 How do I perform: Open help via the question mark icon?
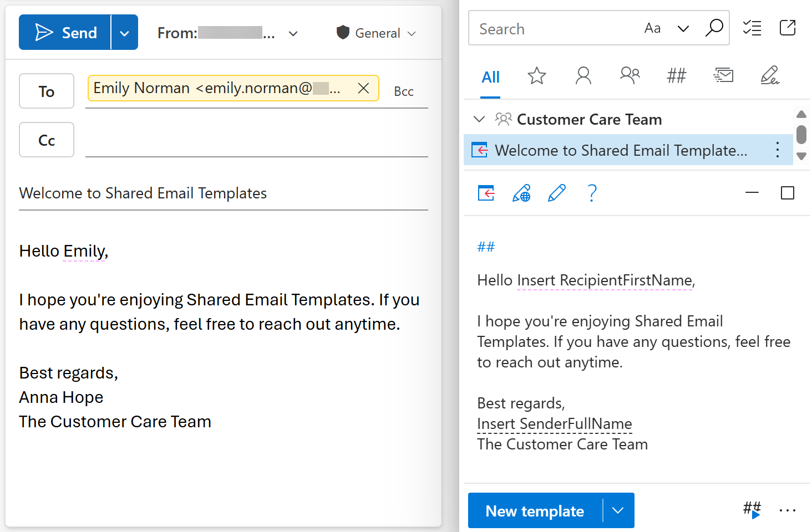click(592, 193)
